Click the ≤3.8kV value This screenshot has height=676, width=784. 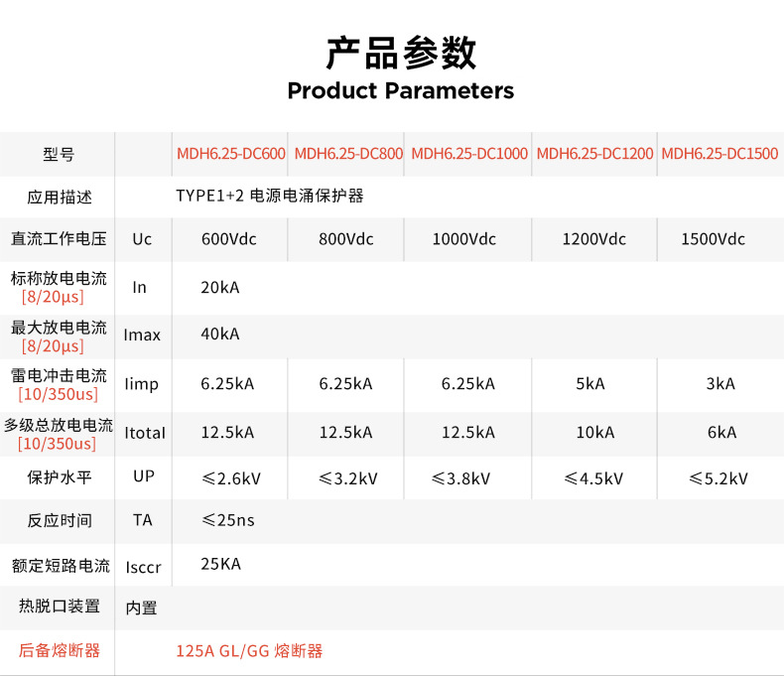click(x=460, y=479)
